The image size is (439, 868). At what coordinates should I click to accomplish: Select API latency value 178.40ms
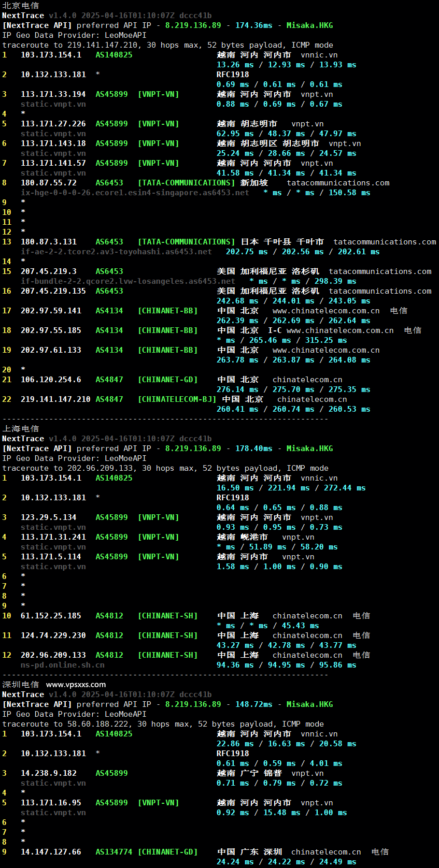click(x=254, y=449)
